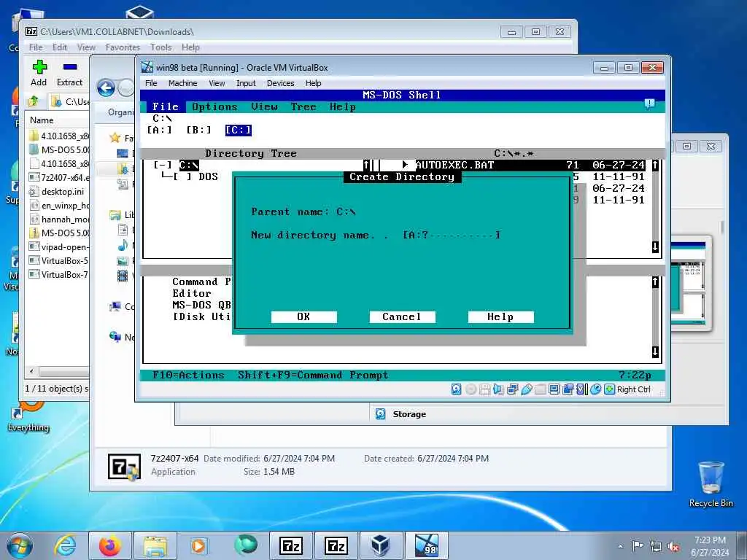Image resolution: width=747 pixels, height=560 pixels.
Task: Open the Favorites menu in 7-Zip
Action: tap(123, 47)
